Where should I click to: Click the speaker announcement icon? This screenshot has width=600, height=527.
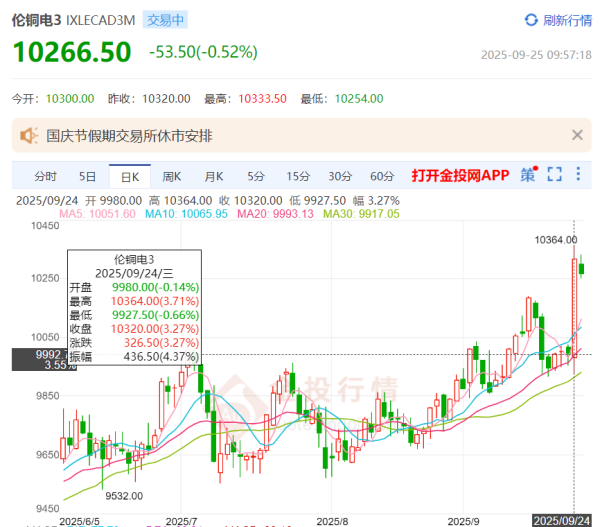28,135
